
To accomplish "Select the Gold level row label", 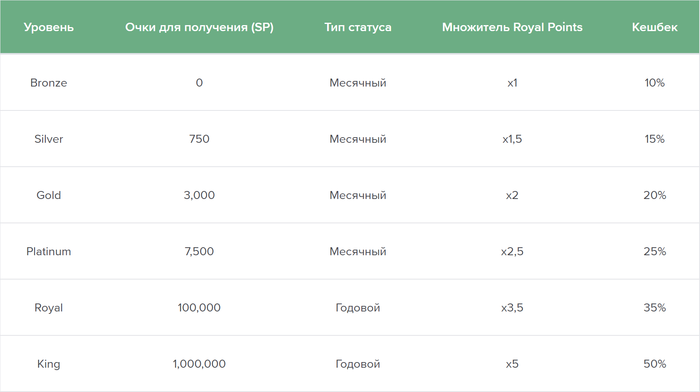I will [x=49, y=195].
